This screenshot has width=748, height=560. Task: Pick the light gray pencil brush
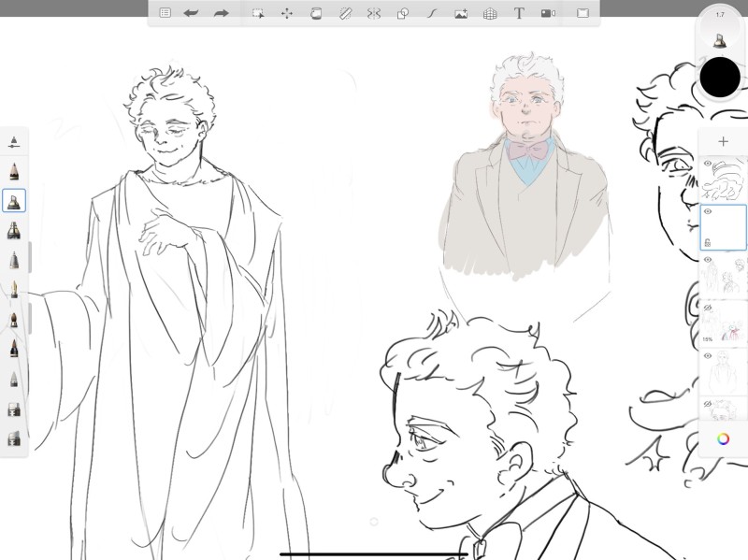coord(14,379)
